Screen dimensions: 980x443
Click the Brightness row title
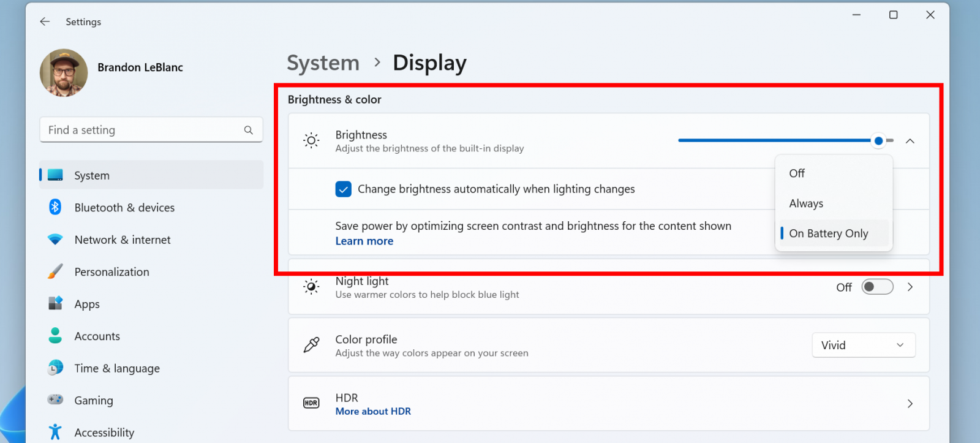tap(361, 135)
